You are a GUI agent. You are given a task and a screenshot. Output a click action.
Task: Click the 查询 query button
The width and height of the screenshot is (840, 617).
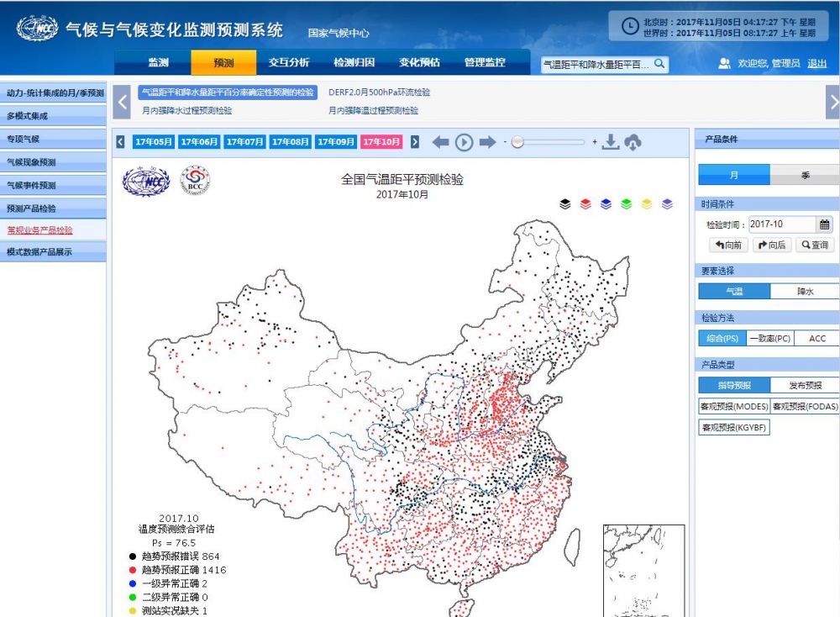coord(815,245)
